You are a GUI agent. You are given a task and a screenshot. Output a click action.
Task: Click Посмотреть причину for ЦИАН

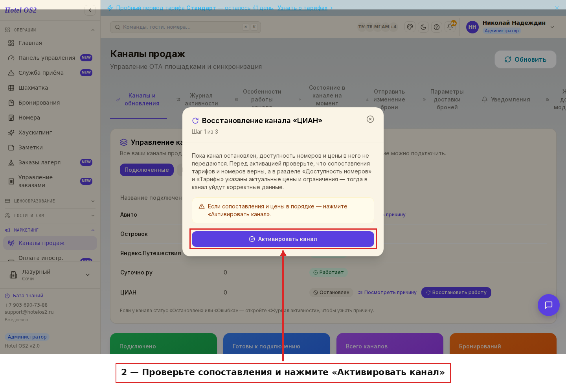(x=387, y=293)
